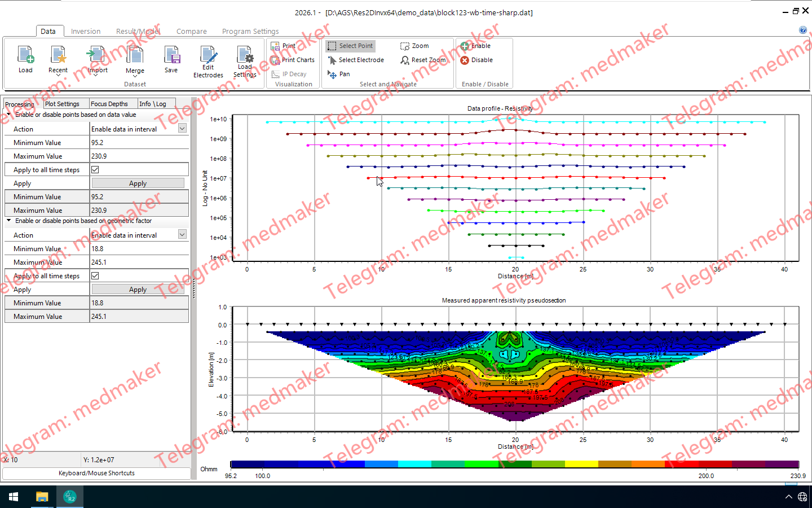This screenshot has height=508, width=812.
Task: Edit data value Maximum Value 230.9 field
Action: click(139, 156)
